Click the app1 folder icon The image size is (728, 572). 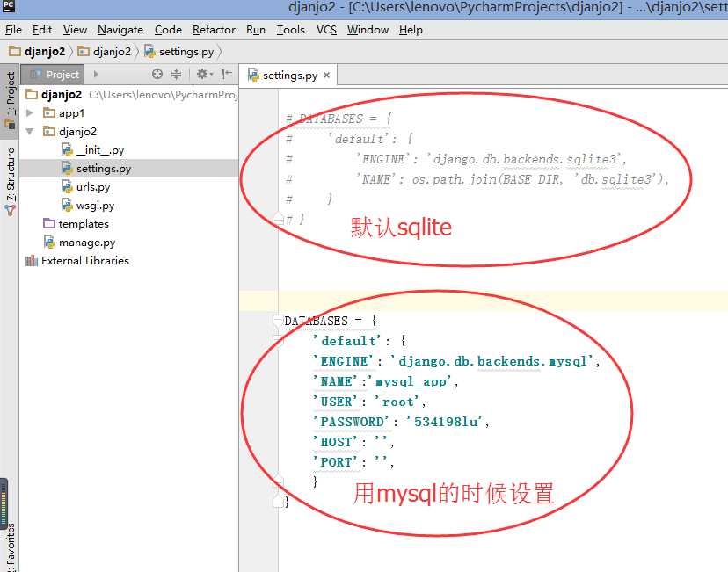coord(49,112)
